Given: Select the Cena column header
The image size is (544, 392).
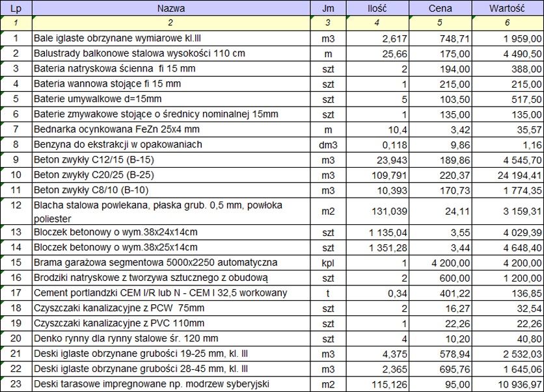Looking at the screenshot, I should 441,8.
